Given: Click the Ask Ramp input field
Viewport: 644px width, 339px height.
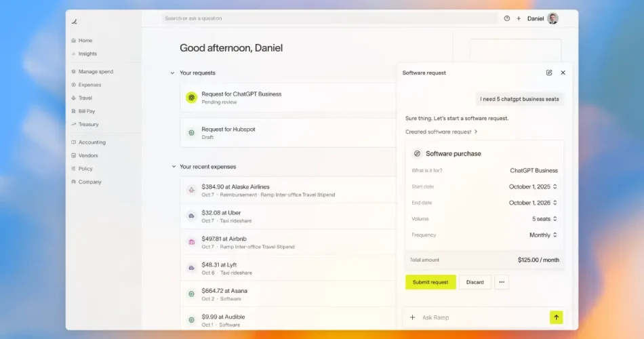Looking at the screenshot, I should [484, 317].
